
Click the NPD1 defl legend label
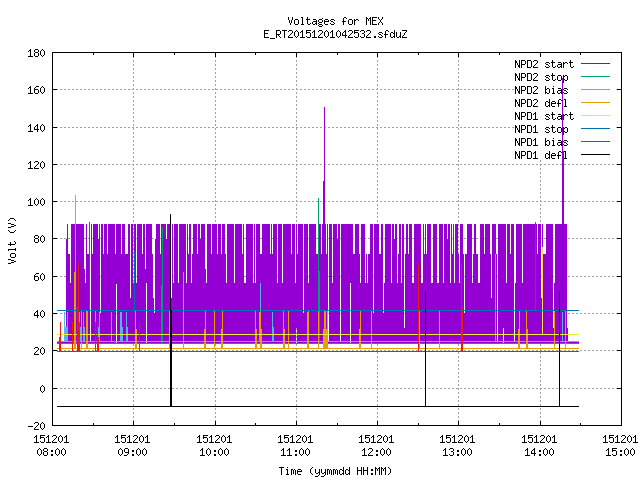(x=541, y=155)
